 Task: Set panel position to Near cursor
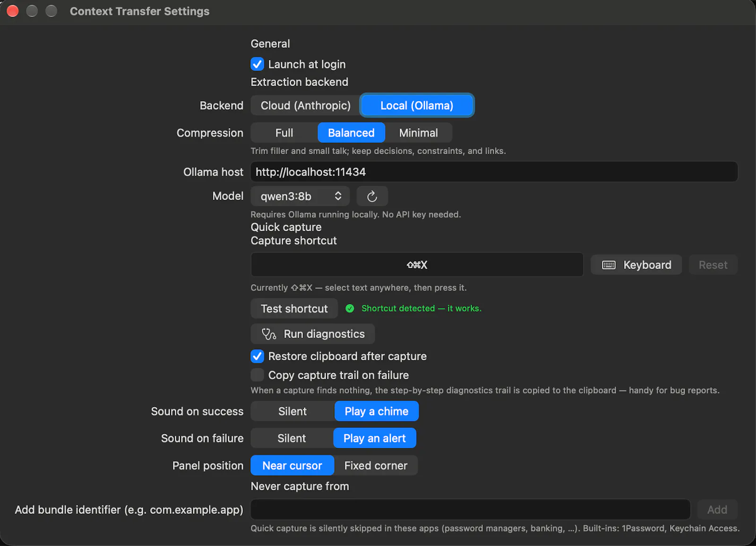pos(292,466)
